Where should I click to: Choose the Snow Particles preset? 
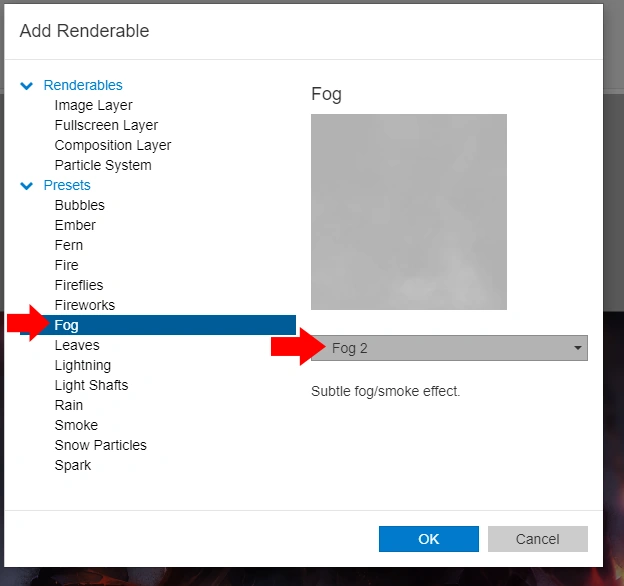click(x=100, y=445)
